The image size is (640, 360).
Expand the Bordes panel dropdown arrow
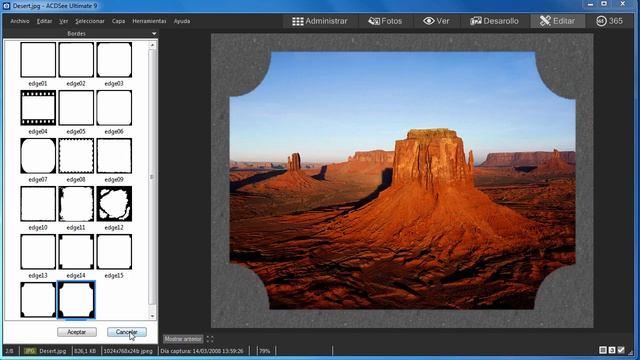click(154, 33)
